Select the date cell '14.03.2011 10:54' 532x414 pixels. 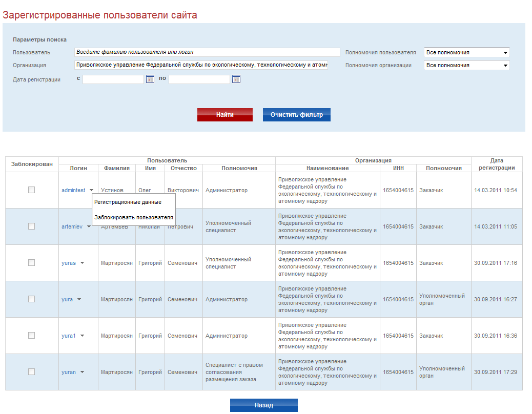pyautogui.click(x=496, y=190)
